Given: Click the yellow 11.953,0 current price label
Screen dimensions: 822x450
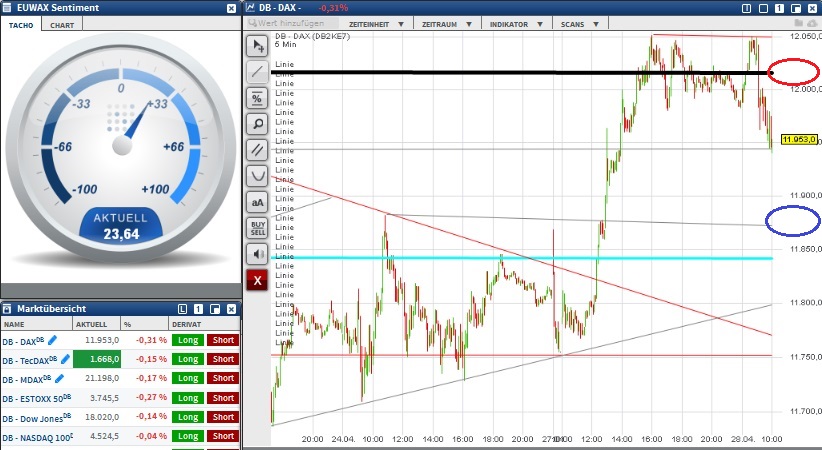Looking at the screenshot, I should tap(799, 140).
